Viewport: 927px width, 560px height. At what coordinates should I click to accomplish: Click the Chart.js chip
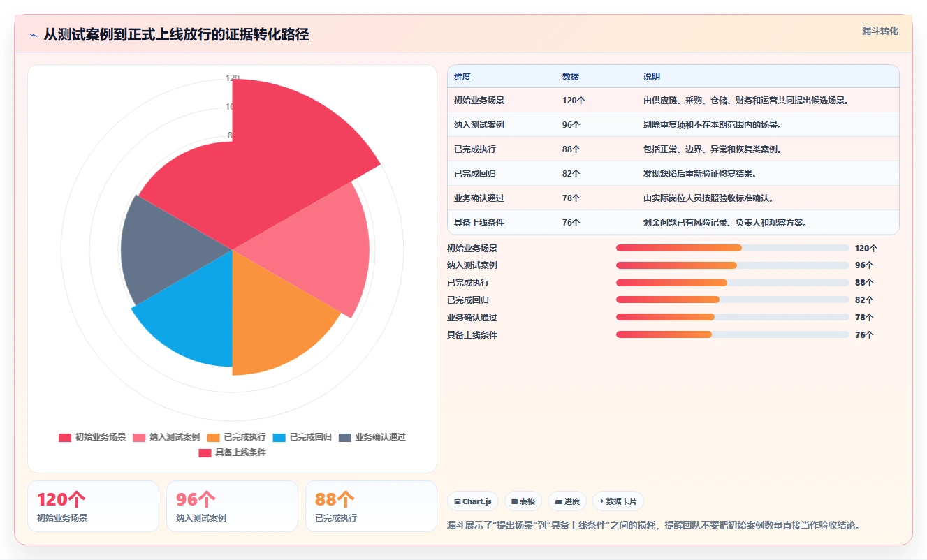click(x=473, y=501)
